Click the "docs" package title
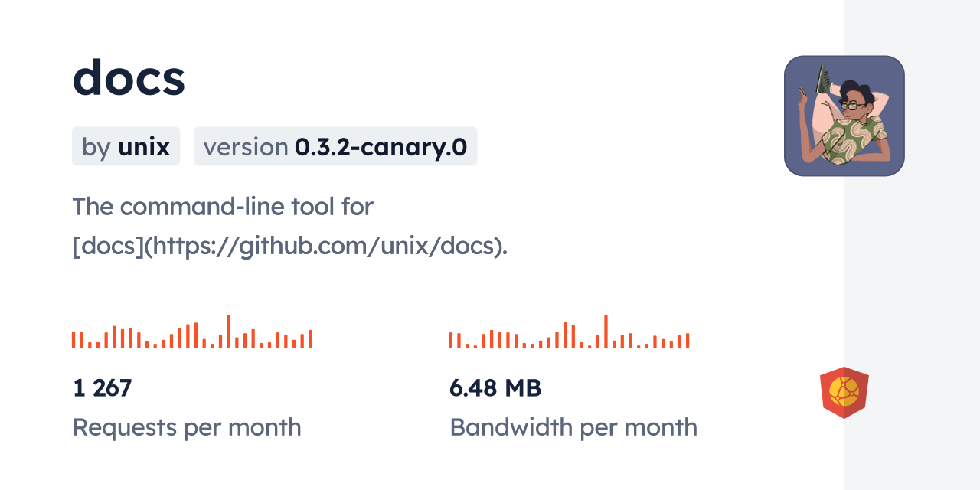The width and height of the screenshot is (980, 490). [x=129, y=77]
